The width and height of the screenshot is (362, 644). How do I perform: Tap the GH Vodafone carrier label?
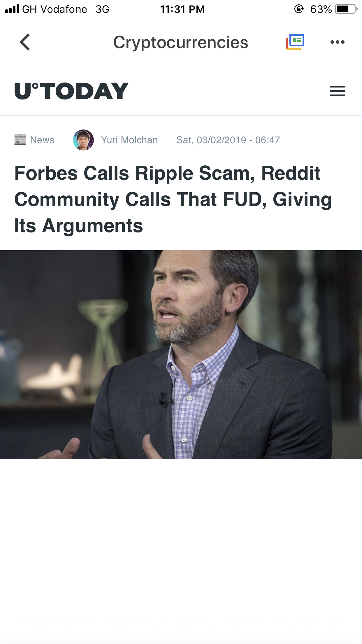pyautogui.click(x=55, y=9)
